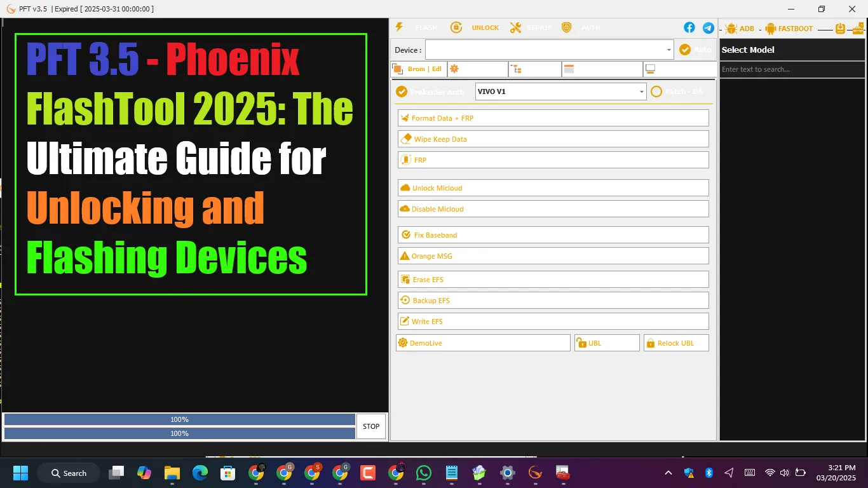The height and width of the screenshot is (488, 868).
Task: Open the Settings gear in the taskbar
Action: point(507,473)
